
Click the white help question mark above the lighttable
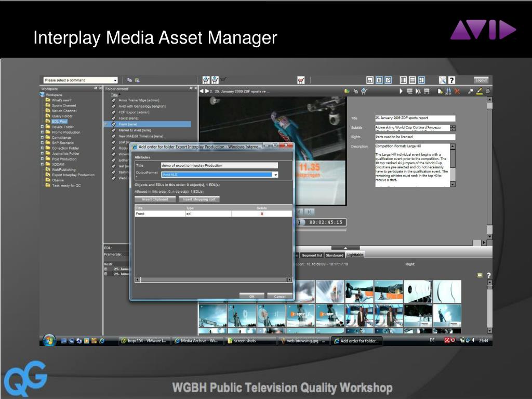coord(488,275)
